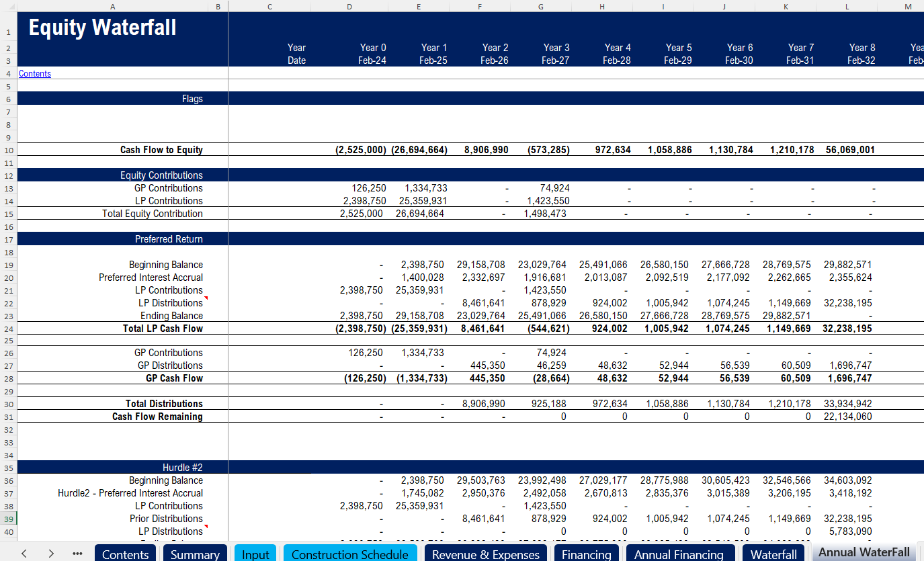The width and height of the screenshot is (924, 561).
Task: Click the Equity Waterfall title cell
Action: (x=103, y=28)
